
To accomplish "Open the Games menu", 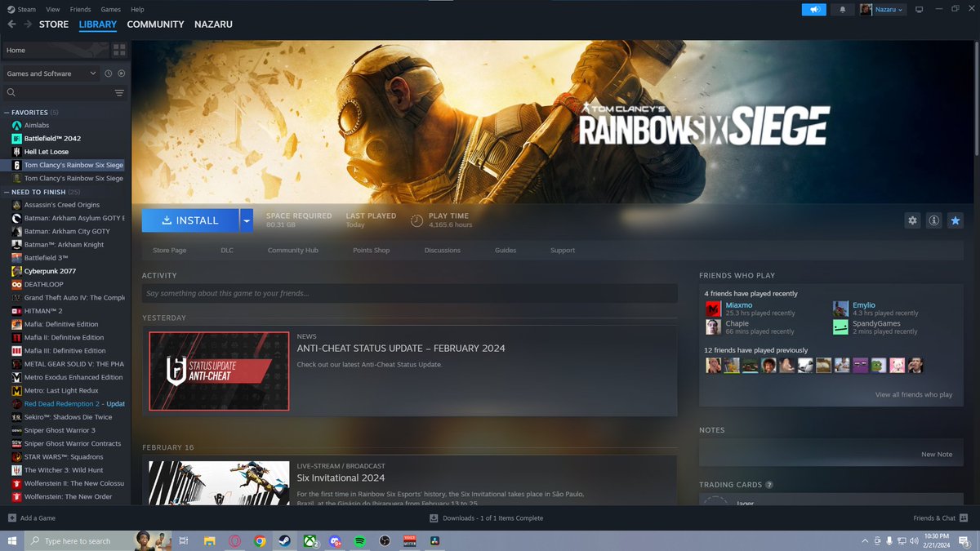I will coord(111,10).
